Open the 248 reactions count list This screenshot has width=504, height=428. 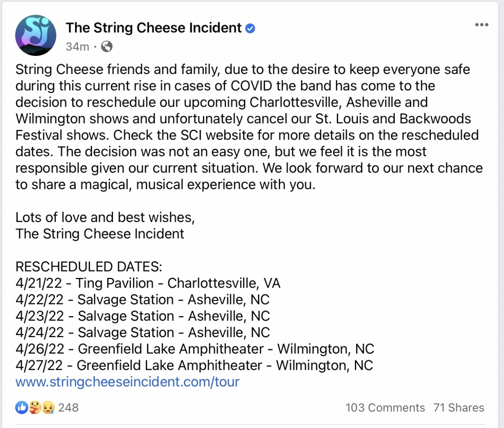[68, 407]
